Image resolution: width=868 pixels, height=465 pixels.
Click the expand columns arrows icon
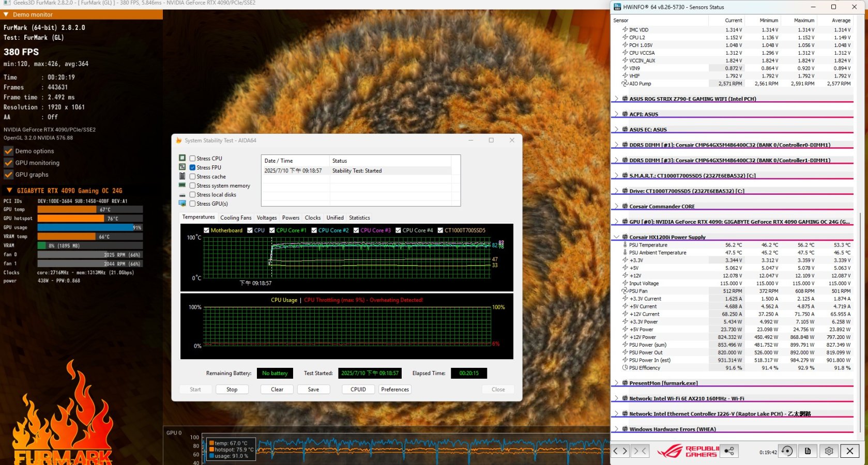tap(620, 451)
